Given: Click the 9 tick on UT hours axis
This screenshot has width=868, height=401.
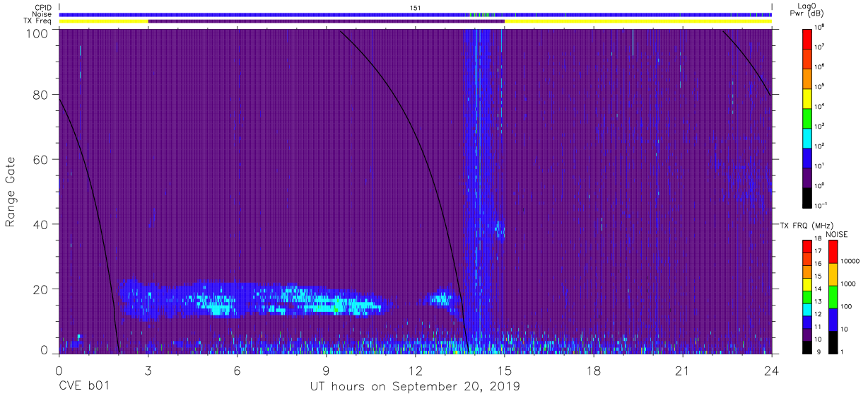Looking at the screenshot, I should click(327, 370).
